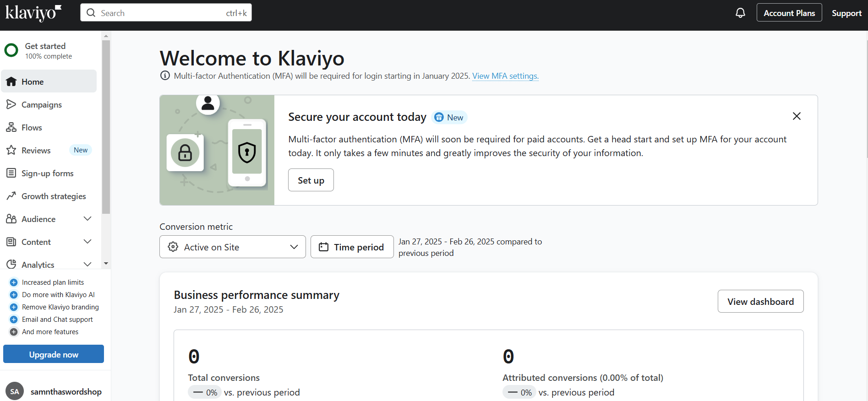Click the MFA illustration thumbnail
The image size is (868, 401).
pyautogui.click(x=217, y=150)
